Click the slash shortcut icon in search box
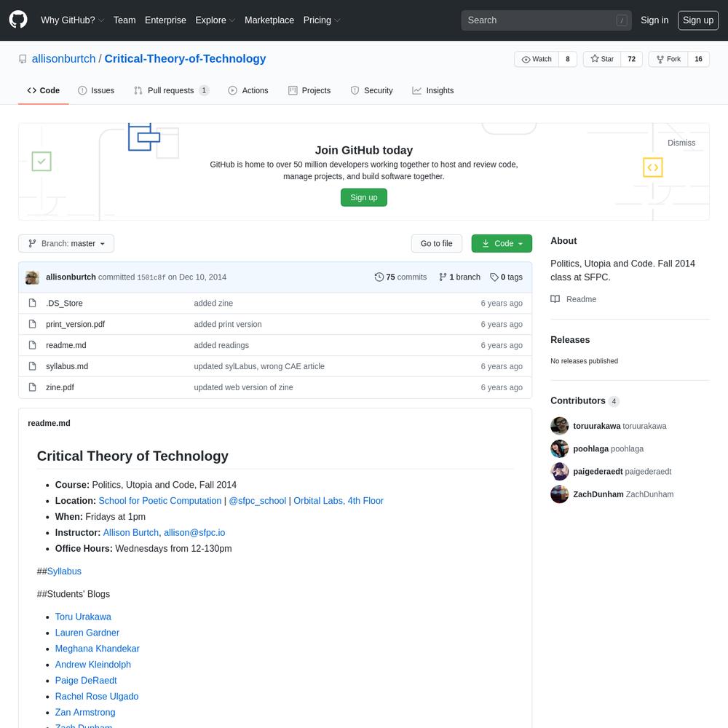 [621, 20]
